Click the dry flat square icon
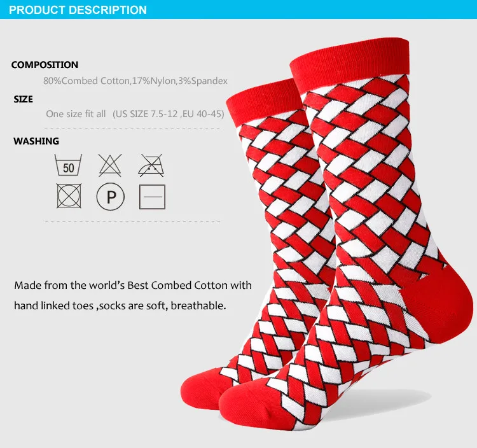 tap(152, 197)
